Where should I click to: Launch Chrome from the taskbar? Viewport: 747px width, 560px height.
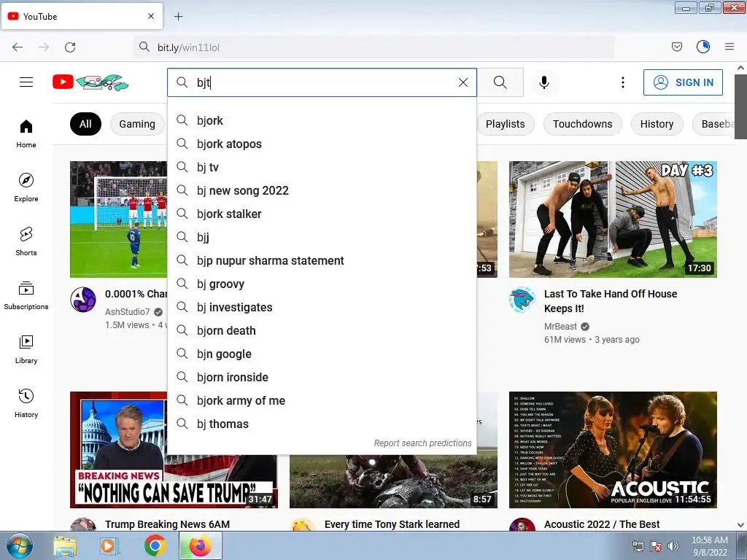(155, 546)
